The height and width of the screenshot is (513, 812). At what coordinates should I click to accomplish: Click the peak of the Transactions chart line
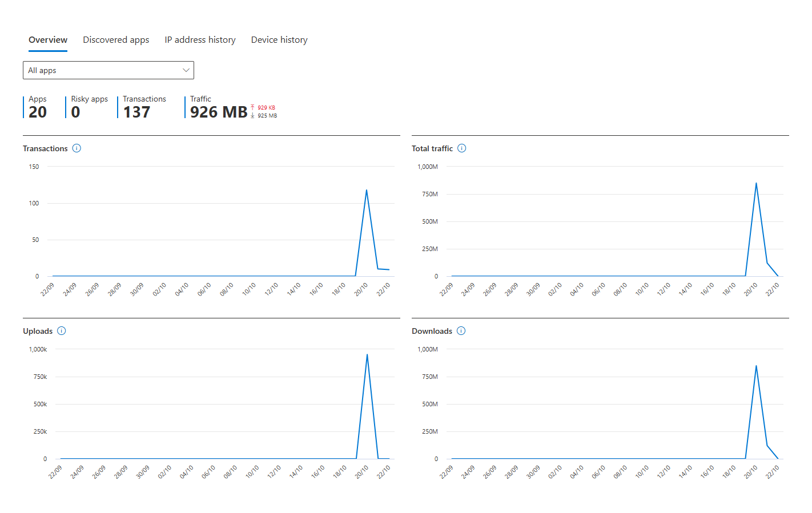(366, 190)
